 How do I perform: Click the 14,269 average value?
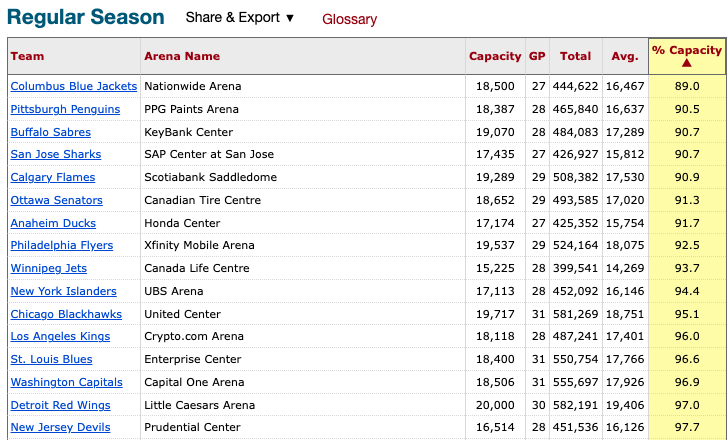[625, 268]
